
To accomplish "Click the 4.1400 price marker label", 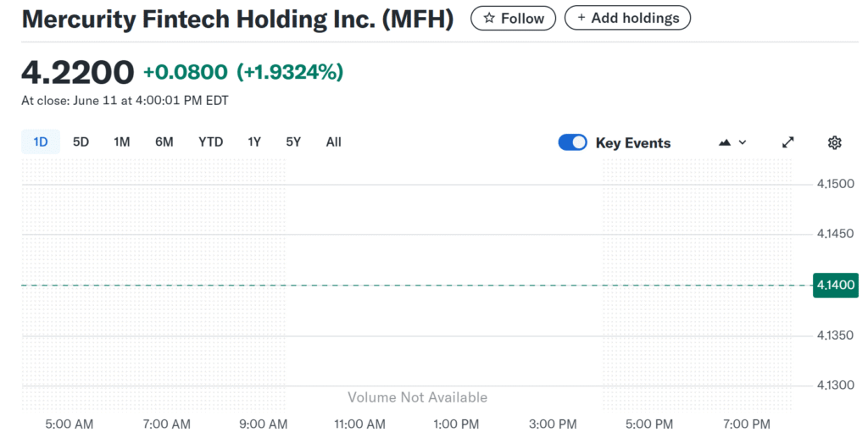I will pos(835,285).
